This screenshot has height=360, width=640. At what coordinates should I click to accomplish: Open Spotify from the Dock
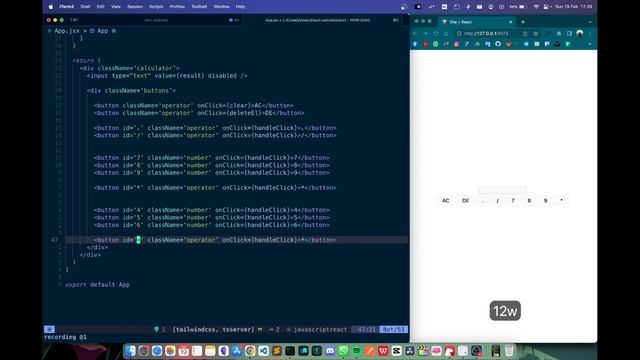pos(356,351)
